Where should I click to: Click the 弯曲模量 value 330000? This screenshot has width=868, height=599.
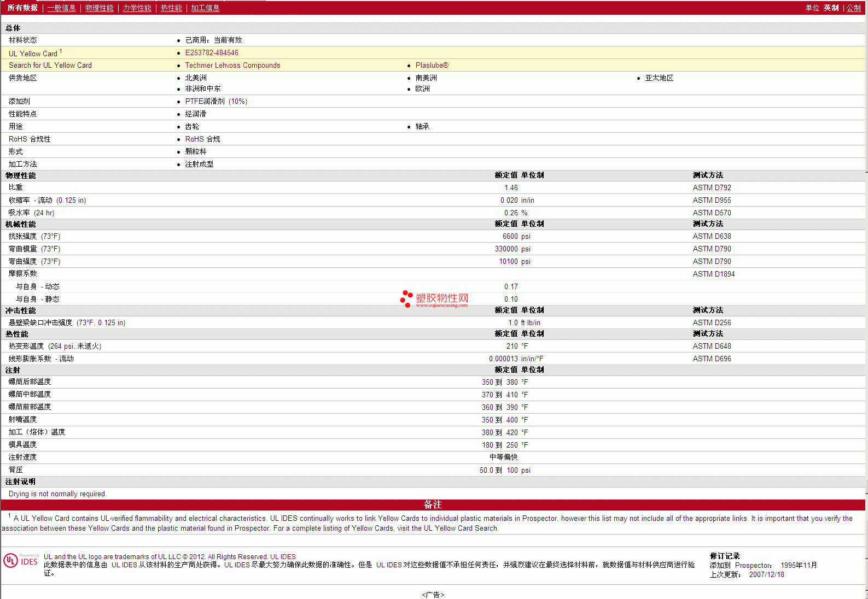(x=506, y=249)
